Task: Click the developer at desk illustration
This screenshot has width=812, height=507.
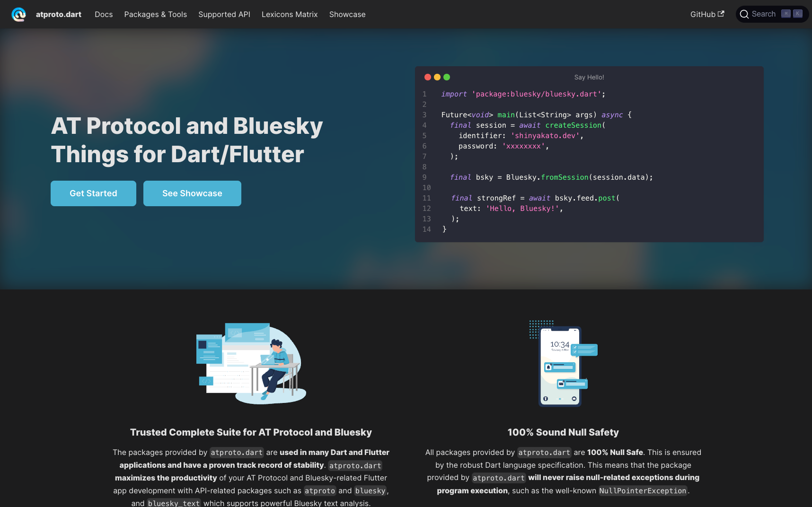Action: point(251,363)
